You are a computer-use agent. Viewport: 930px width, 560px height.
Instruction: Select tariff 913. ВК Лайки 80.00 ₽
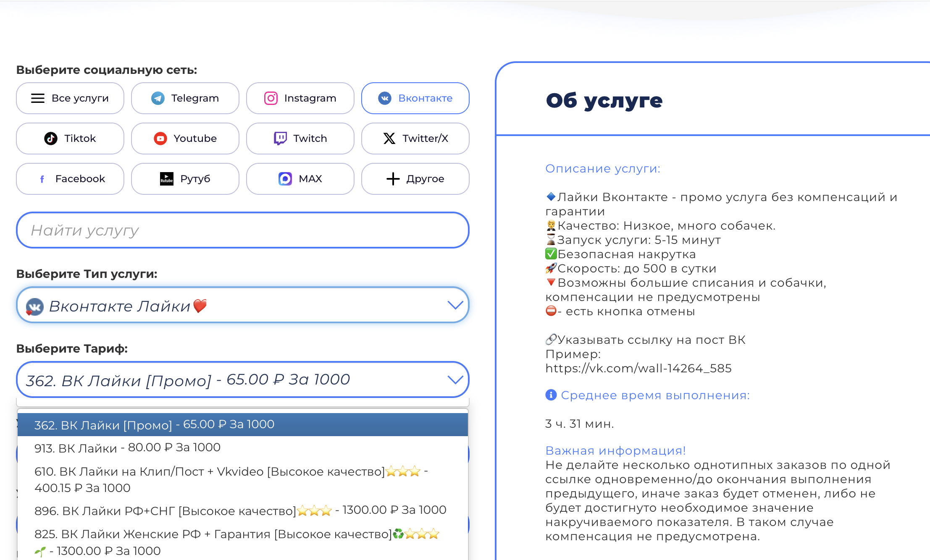pyautogui.click(x=243, y=448)
